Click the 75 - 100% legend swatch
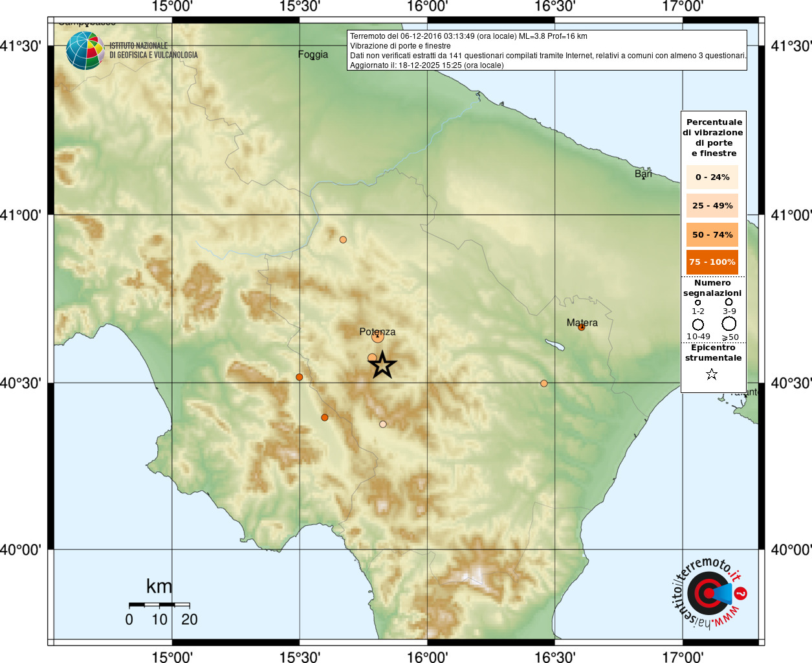Image resolution: width=812 pixels, height=663 pixels. pyautogui.click(x=712, y=262)
